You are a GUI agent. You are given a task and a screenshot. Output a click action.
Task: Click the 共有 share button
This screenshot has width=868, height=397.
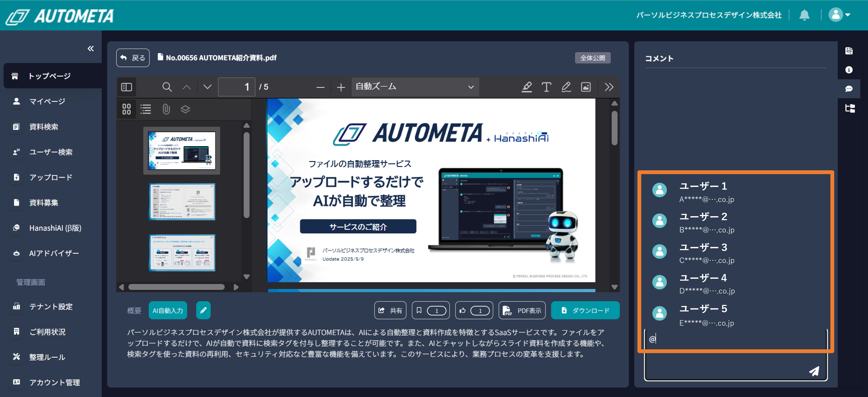pos(390,310)
